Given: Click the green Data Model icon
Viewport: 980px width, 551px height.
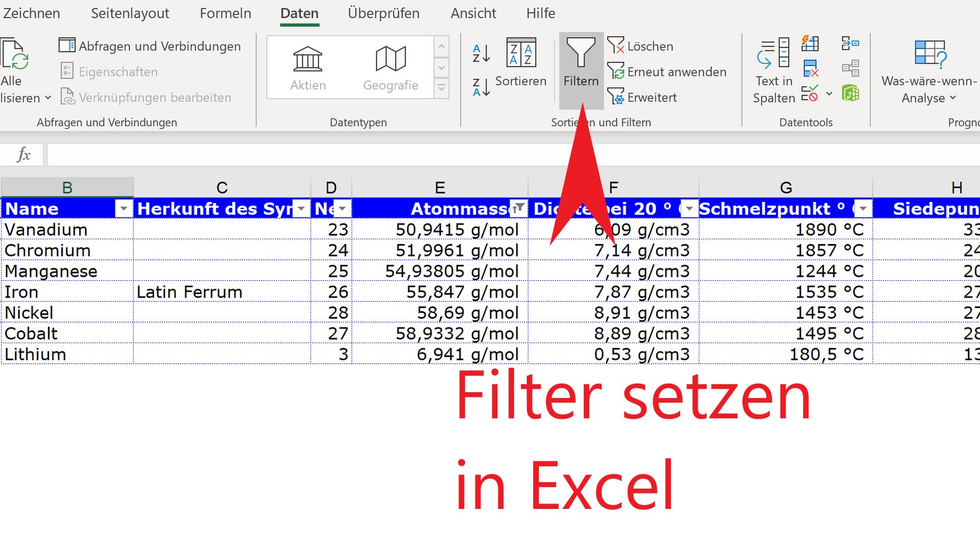Looking at the screenshot, I should pos(850,93).
